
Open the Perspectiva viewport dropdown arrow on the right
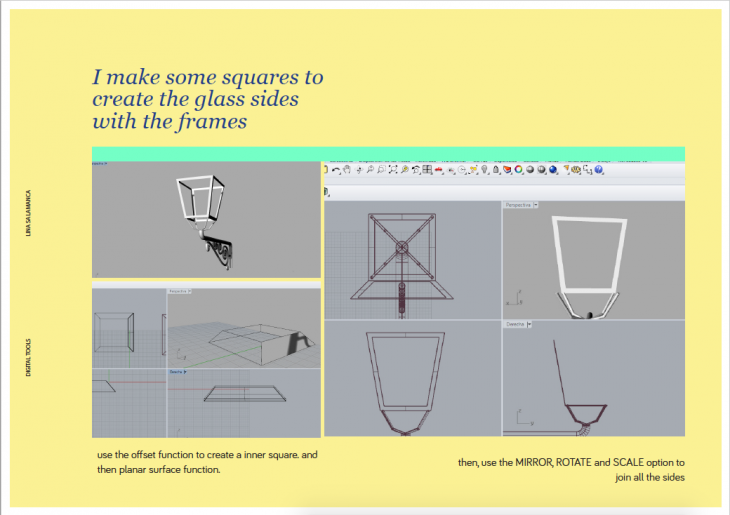[536, 205]
